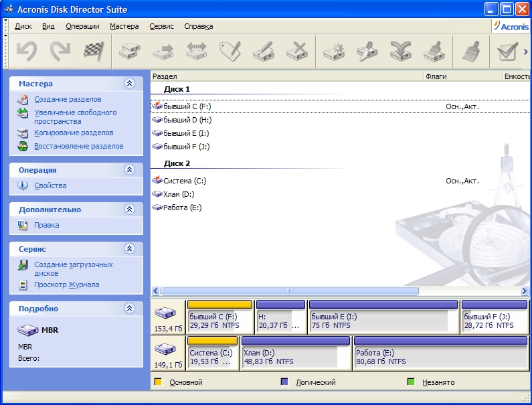This screenshot has height=405, width=532.
Task: Click the Create partition star icon
Action: pyautogui.click(x=334, y=52)
